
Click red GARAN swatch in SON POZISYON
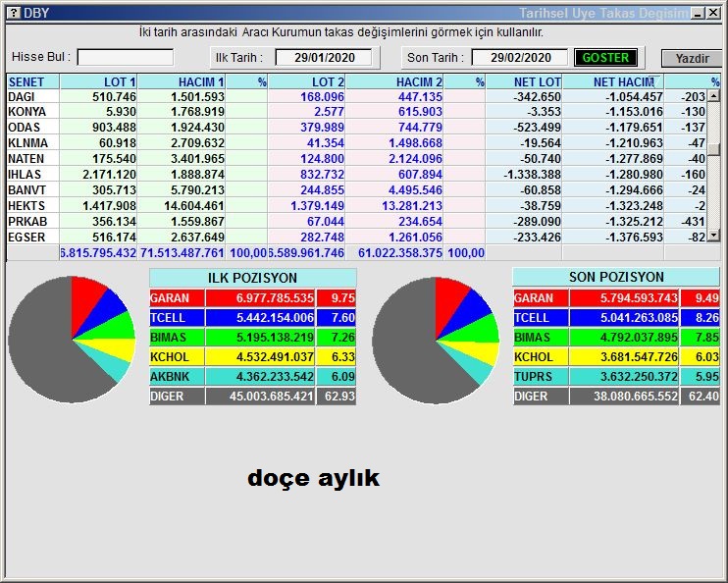(x=541, y=298)
